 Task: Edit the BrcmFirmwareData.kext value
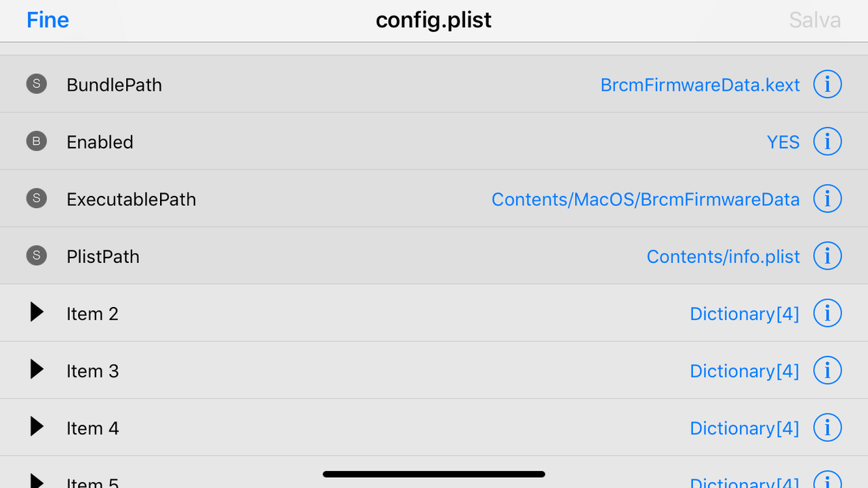coord(700,85)
